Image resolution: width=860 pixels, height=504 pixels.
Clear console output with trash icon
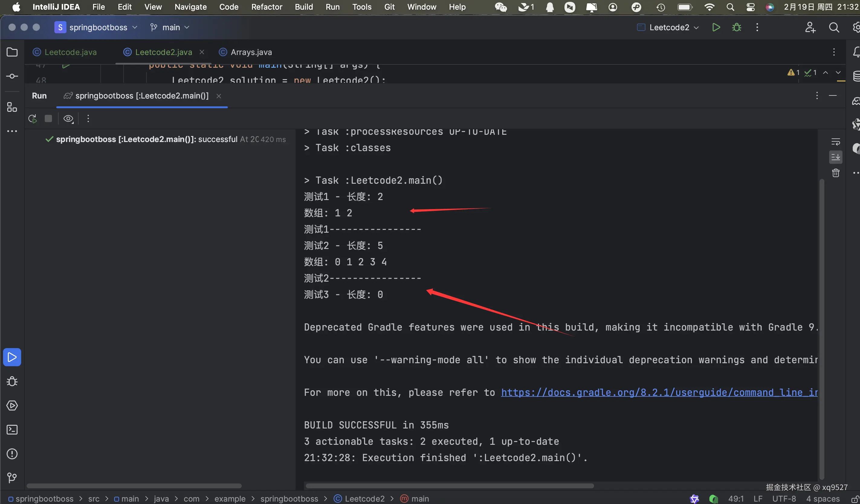pos(836,173)
